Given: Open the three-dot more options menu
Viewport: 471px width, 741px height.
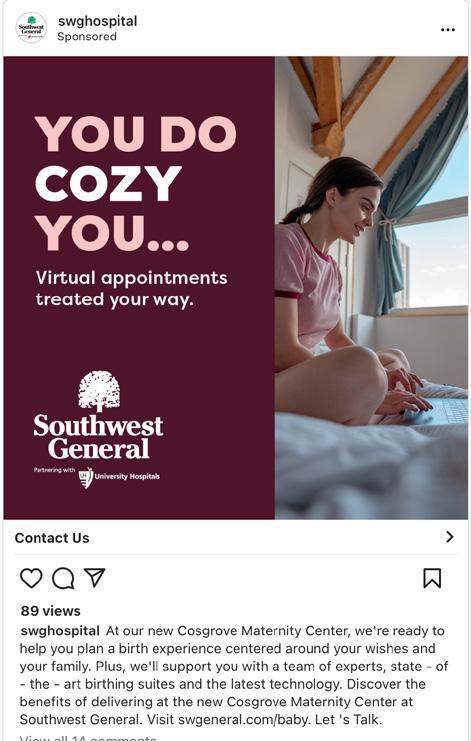Looking at the screenshot, I should (447, 29).
